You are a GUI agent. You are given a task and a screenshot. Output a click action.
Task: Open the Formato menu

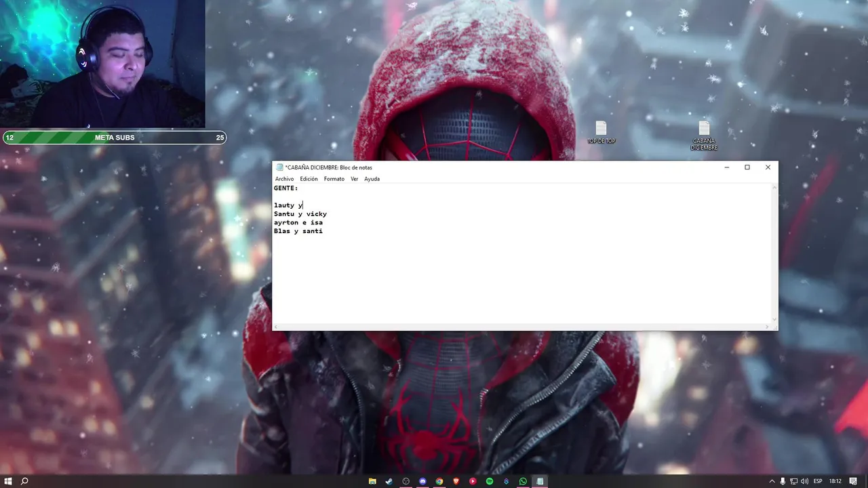tap(334, 179)
